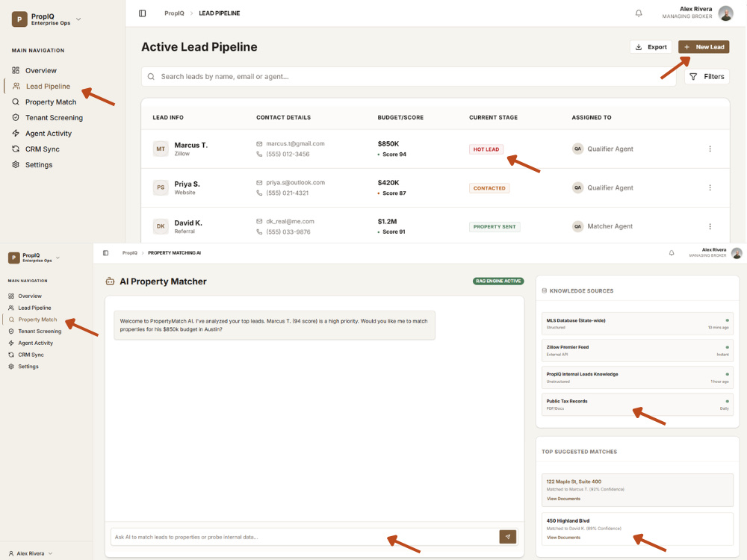Viewport: 747px width, 560px height.
Task: Select Property Match in Property Matching AI sidebar
Action: coord(37,320)
